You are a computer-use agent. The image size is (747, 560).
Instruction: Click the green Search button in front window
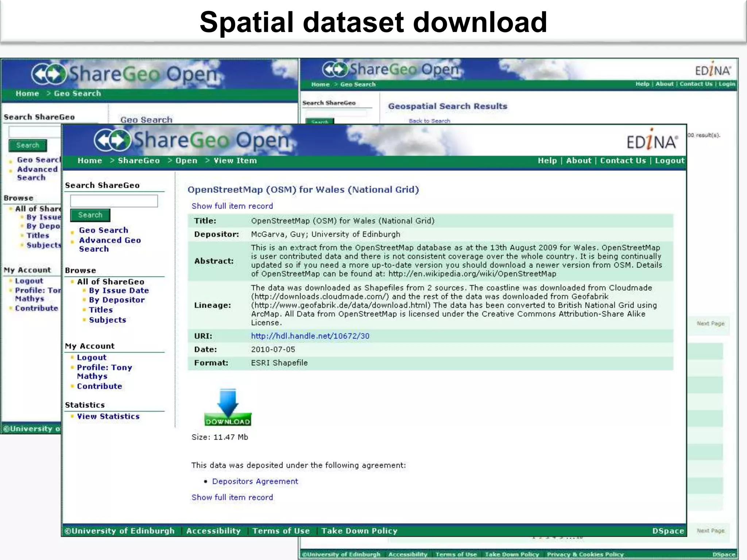click(x=90, y=215)
